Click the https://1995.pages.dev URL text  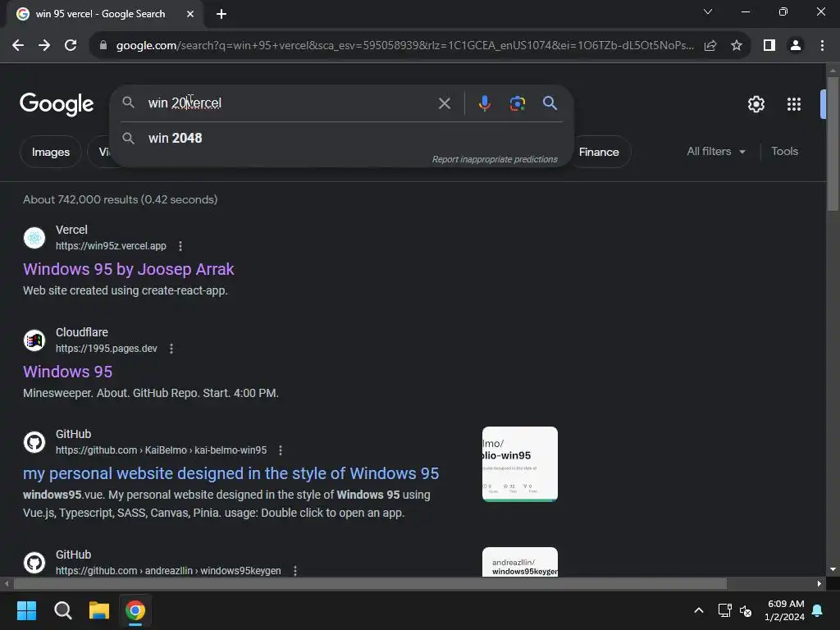pyautogui.click(x=107, y=349)
